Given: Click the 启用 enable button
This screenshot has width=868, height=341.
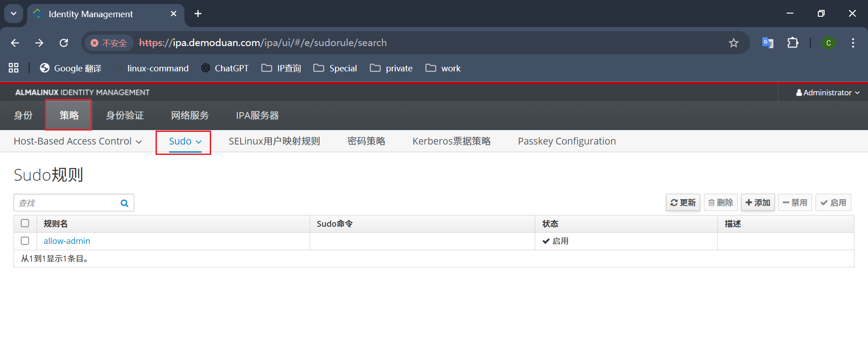Looking at the screenshot, I should [x=833, y=203].
